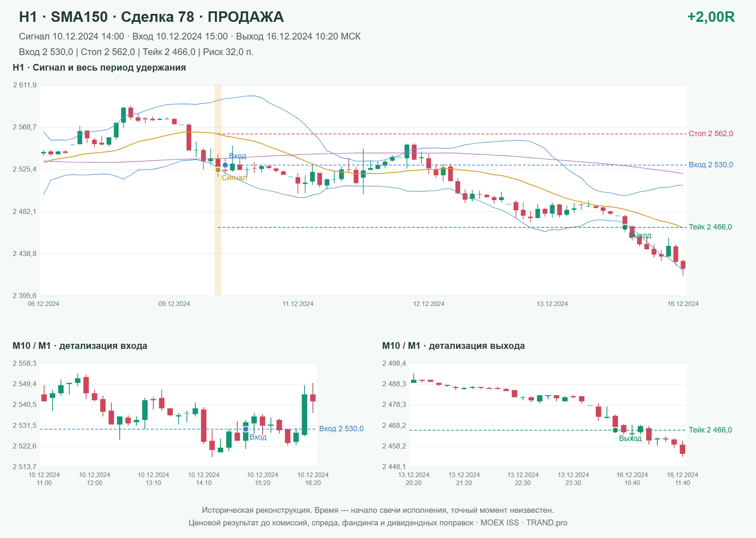Click entry chart time label '10.12.2024 12:00'
756x538 pixels.
click(94, 479)
